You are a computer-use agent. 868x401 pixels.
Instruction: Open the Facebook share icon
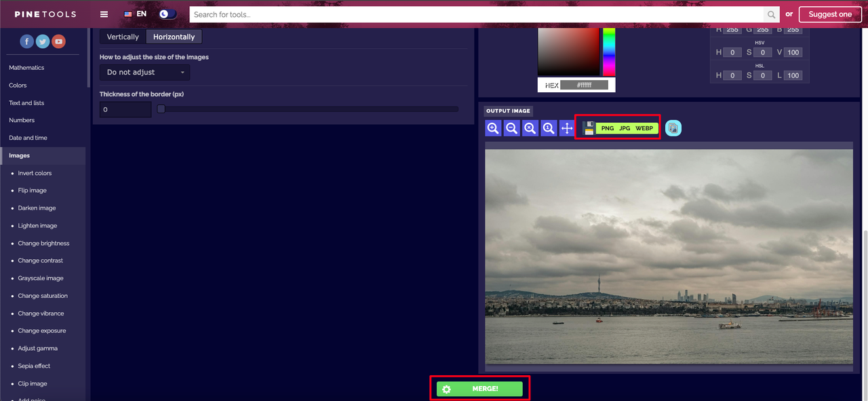pos(26,41)
